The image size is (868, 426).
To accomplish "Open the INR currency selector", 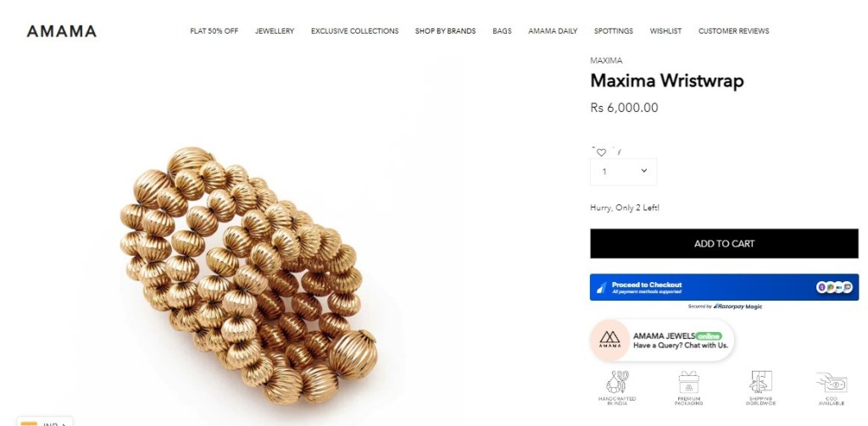I will (44, 423).
